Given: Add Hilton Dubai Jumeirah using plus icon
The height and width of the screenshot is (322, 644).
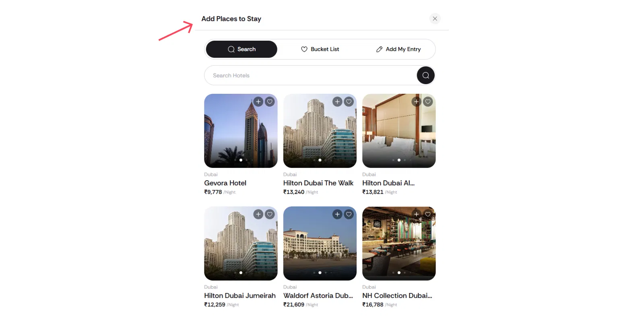Looking at the screenshot, I should [x=258, y=215].
